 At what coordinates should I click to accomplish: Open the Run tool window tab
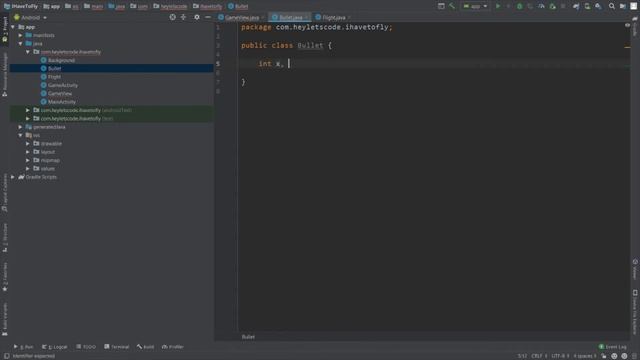point(23,347)
